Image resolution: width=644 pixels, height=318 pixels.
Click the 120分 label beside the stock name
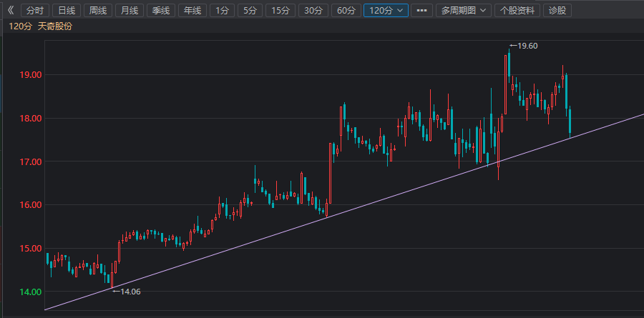[x=20, y=26]
